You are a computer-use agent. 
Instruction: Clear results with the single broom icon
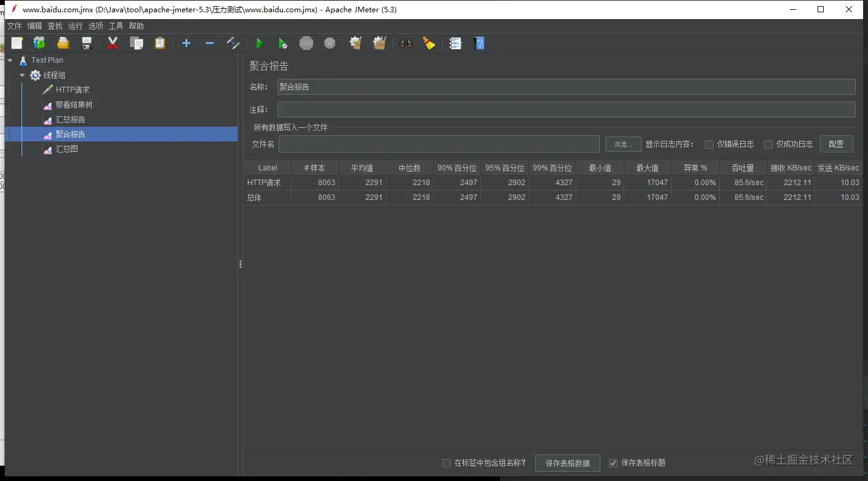pos(356,43)
